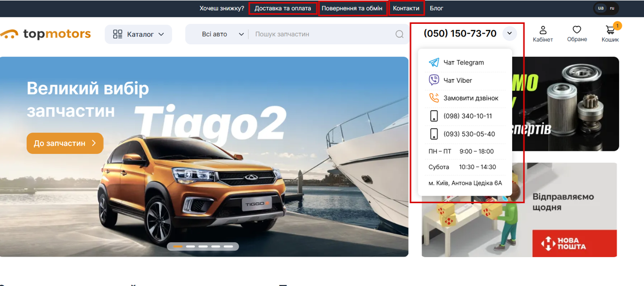Go to the last carousel slide indicator
644x286 pixels.
[228, 246]
